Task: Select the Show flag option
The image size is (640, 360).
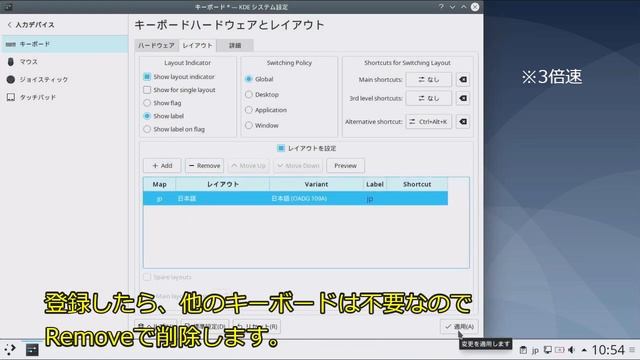Action: (x=147, y=103)
